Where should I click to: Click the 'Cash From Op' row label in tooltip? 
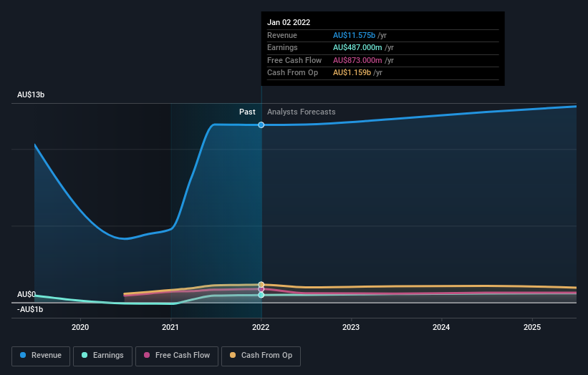[292, 73]
